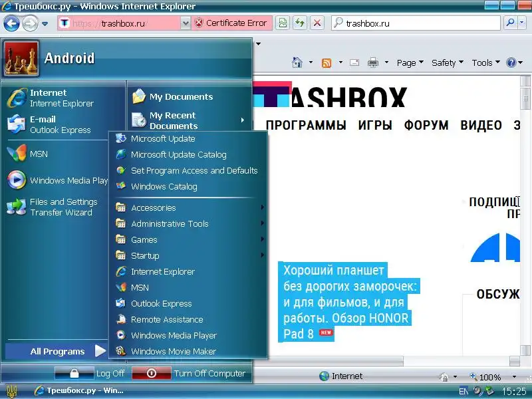532x399 pixels.
Task: Launch Internet Explorer from All Programs list
Action: pyautogui.click(x=188, y=271)
